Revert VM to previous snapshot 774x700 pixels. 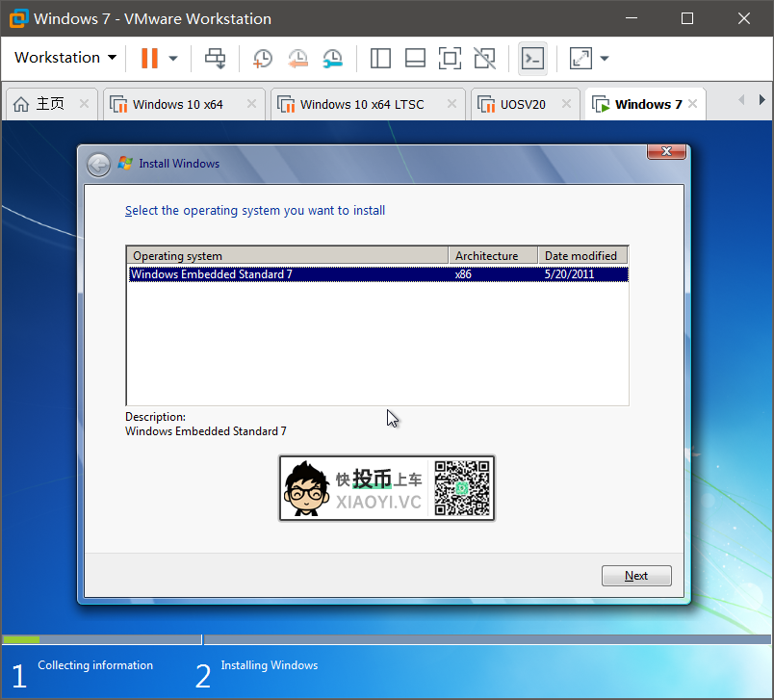[x=297, y=58]
